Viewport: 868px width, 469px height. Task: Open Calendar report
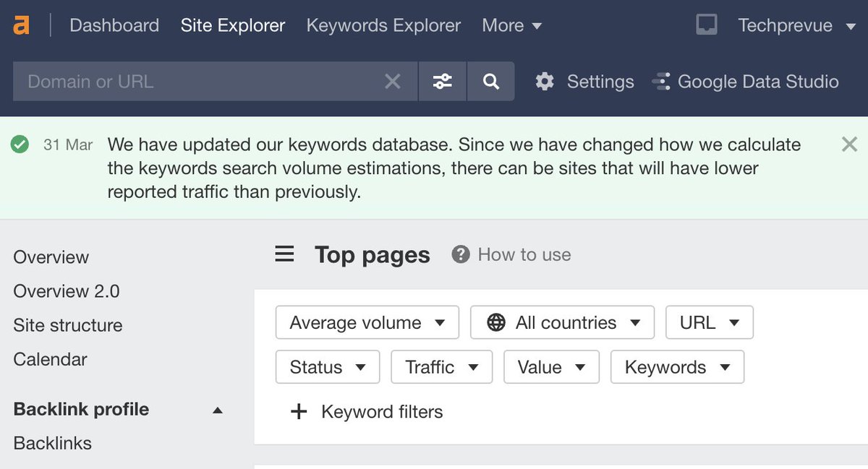(x=50, y=359)
